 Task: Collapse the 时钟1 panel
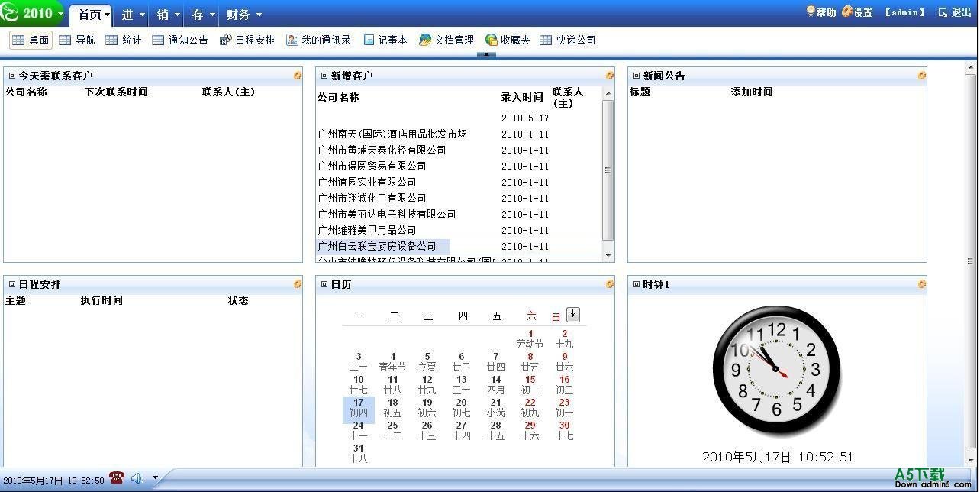tap(637, 284)
